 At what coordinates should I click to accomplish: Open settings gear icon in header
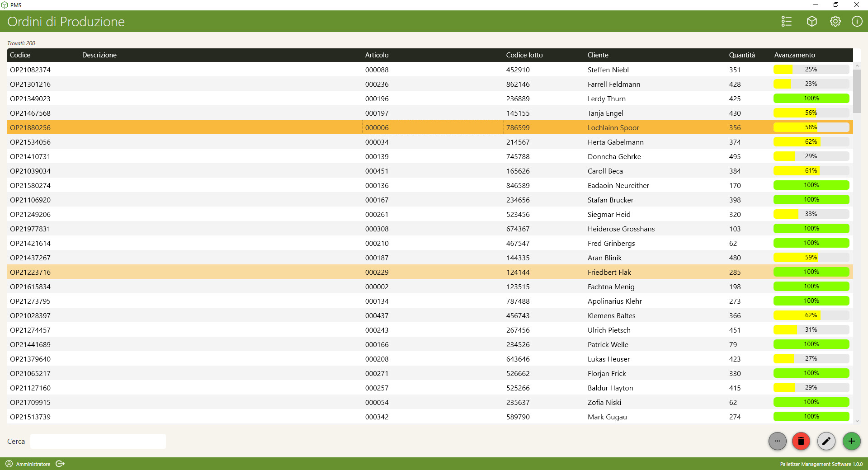pos(835,21)
